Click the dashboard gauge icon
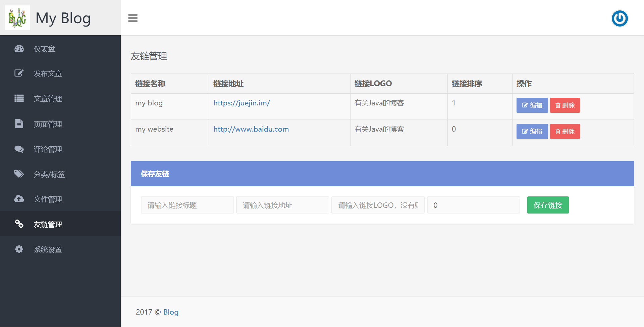 (x=19, y=49)
